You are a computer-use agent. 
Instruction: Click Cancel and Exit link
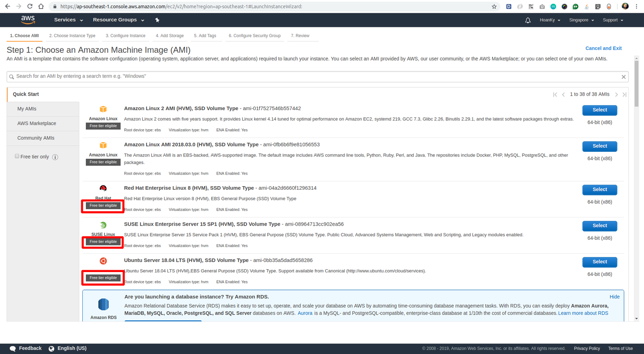[603, 48]
